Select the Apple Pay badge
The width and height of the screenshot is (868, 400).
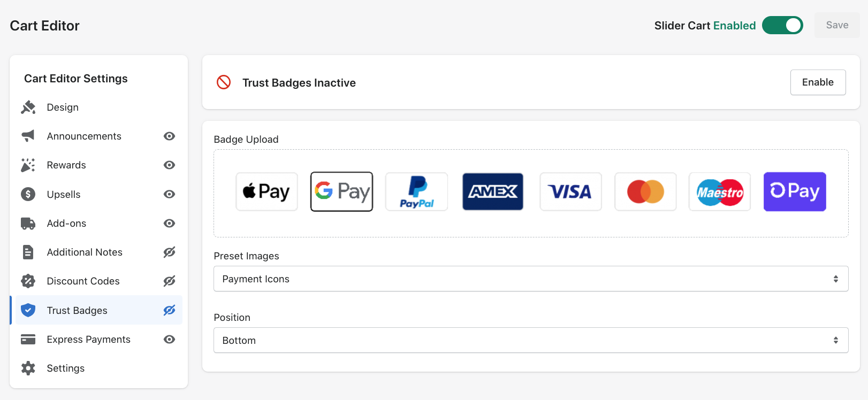[267, 191]
